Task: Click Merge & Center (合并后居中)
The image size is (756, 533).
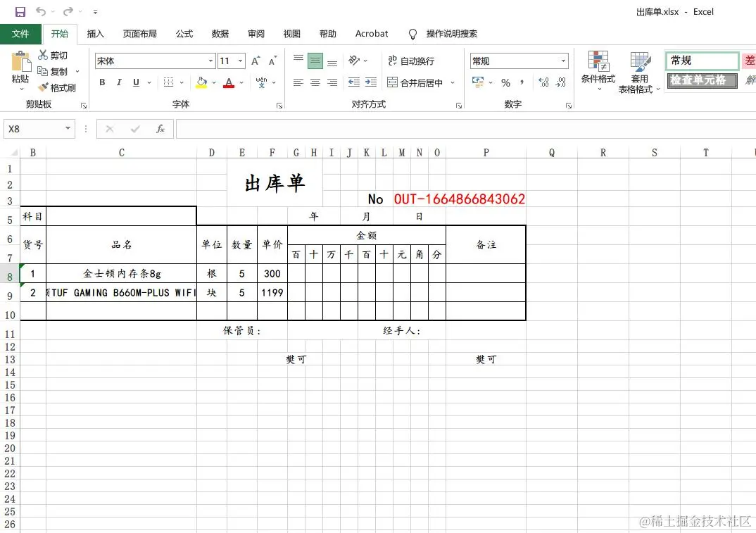Action: (415, 82)
